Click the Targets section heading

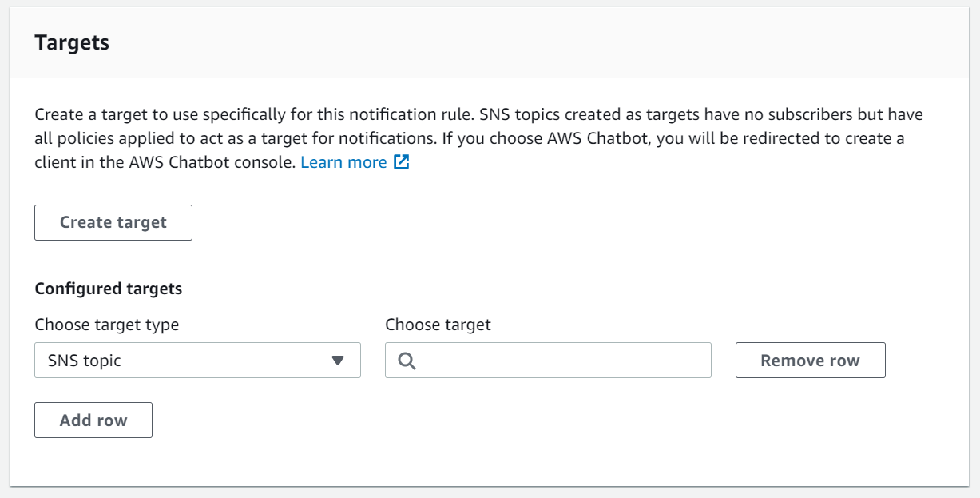click(73, 42)
